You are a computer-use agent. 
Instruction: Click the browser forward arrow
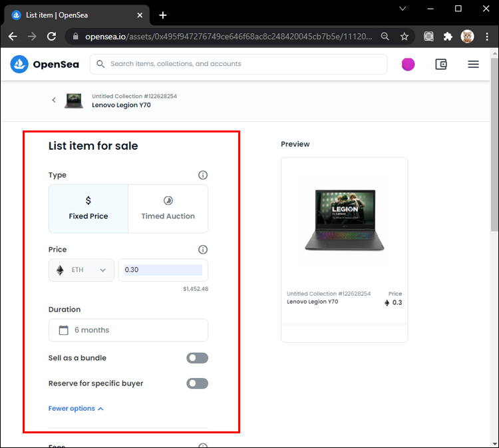32,37
